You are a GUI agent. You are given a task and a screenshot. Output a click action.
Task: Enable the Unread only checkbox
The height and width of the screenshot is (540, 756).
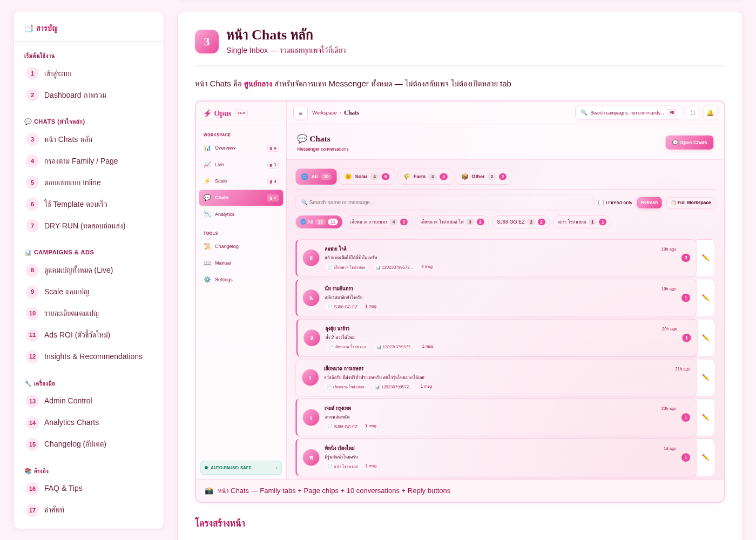pos(601,202)
